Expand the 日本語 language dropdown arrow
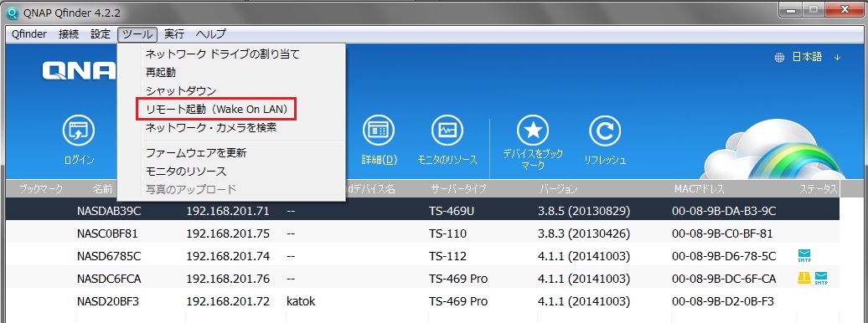The height and width of the screenshot is (323, 868). [x=838, y=58]
